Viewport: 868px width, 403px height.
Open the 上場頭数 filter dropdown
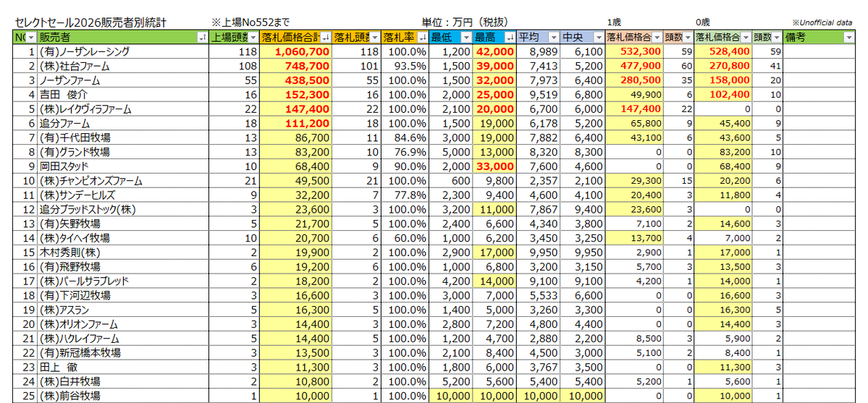click(253, 37)
